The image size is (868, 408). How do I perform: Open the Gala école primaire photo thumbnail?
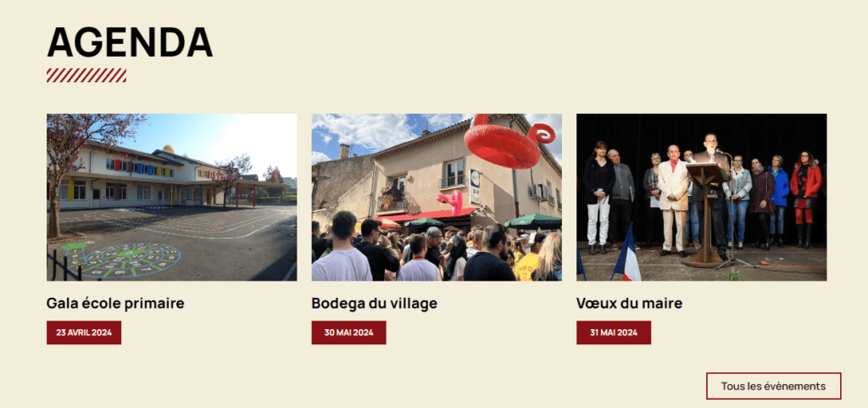click(x=171, y=197)
